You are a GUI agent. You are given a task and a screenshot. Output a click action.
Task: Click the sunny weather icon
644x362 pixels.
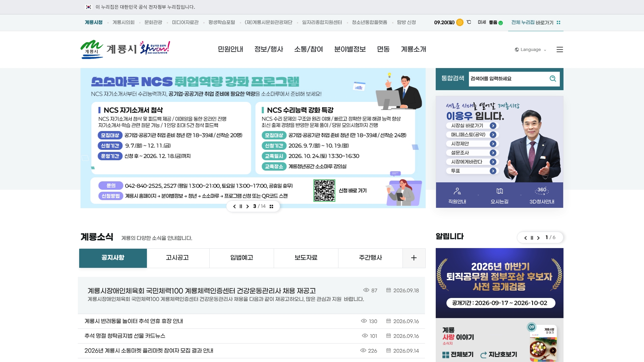[x=460, y=22]
